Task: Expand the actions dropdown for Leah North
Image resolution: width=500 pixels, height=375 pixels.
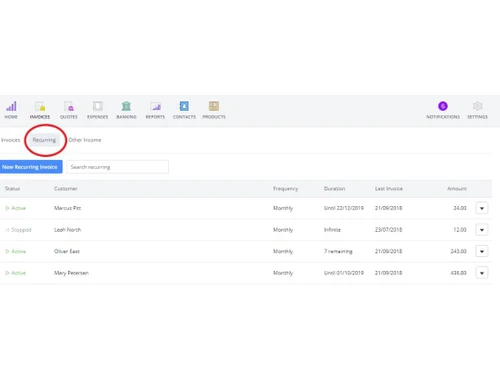Action: click(482, 230)
